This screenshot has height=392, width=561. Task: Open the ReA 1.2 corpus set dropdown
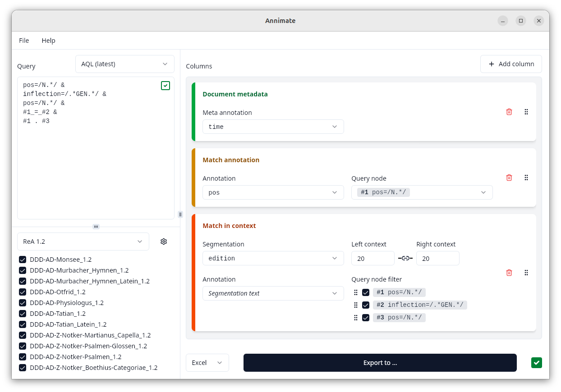click(x=83, y=242)
